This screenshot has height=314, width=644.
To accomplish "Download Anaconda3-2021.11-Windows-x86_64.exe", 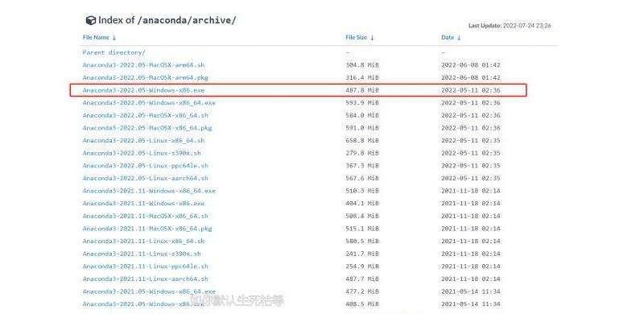I will [149, 191].
